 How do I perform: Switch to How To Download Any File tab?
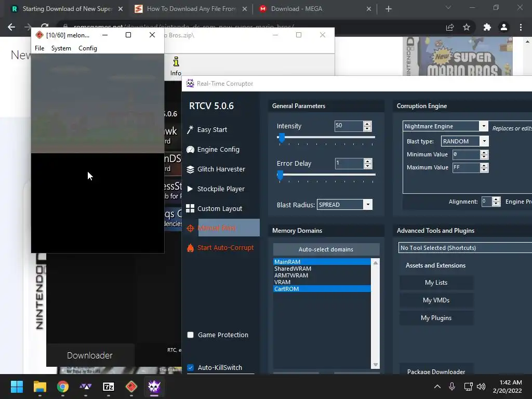[191, 9]
